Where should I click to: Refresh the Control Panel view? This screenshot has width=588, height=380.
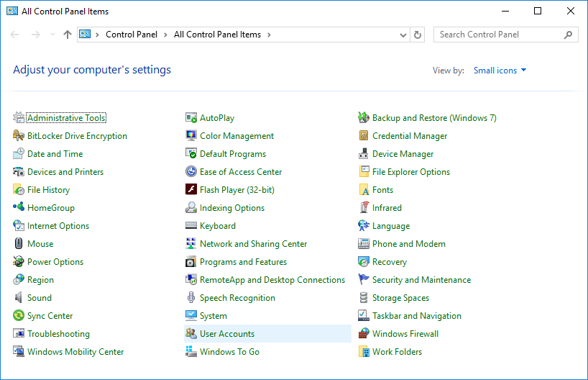point(418,35)
